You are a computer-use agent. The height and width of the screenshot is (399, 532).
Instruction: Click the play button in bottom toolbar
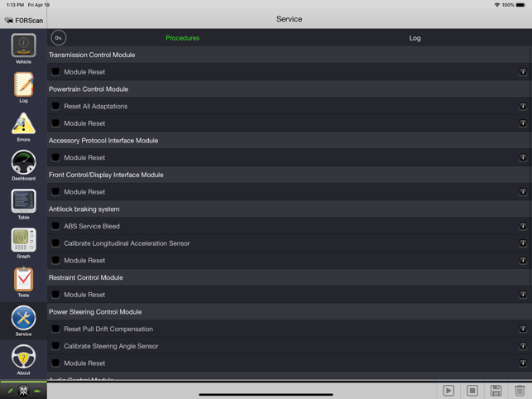(448, 391)
